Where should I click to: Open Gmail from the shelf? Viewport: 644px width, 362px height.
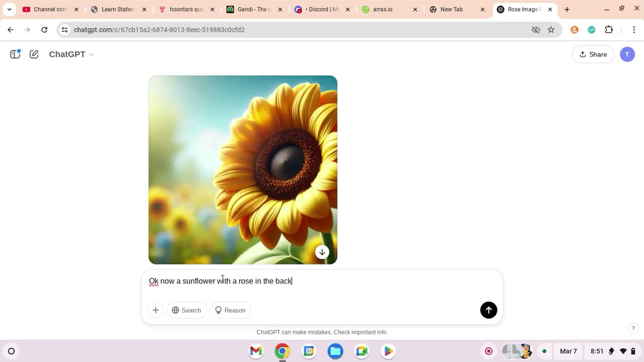(256, 351)
